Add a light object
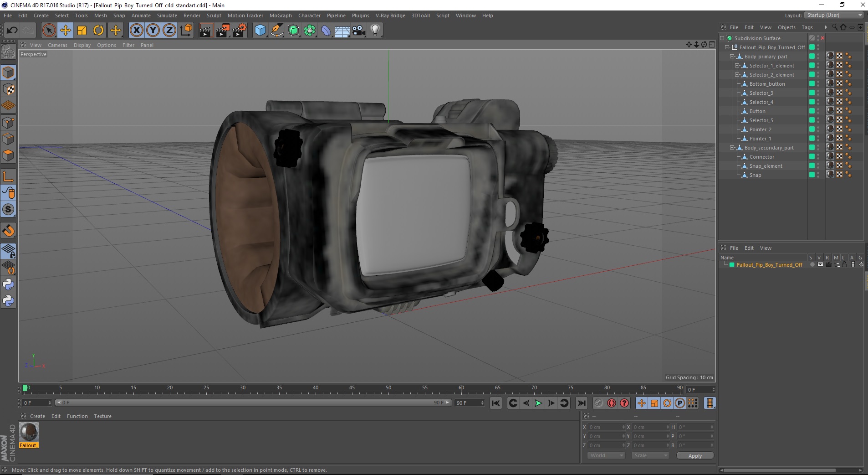 (x=375, y=31)
